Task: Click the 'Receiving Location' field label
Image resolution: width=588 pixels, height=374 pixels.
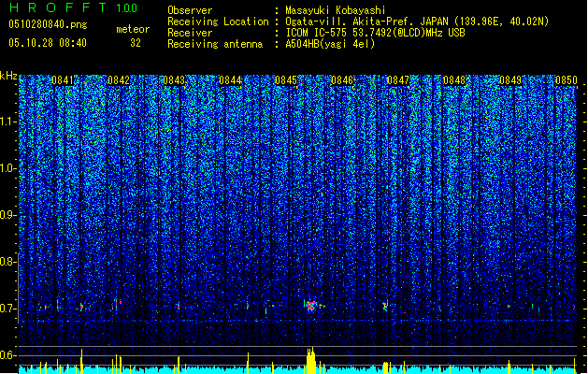Action: click(218, 22)
